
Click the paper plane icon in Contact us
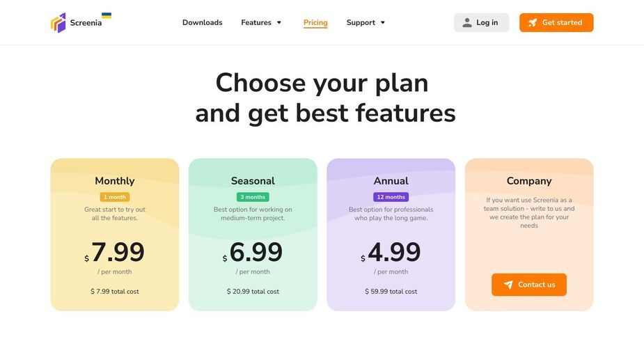[x=508, y=285]
